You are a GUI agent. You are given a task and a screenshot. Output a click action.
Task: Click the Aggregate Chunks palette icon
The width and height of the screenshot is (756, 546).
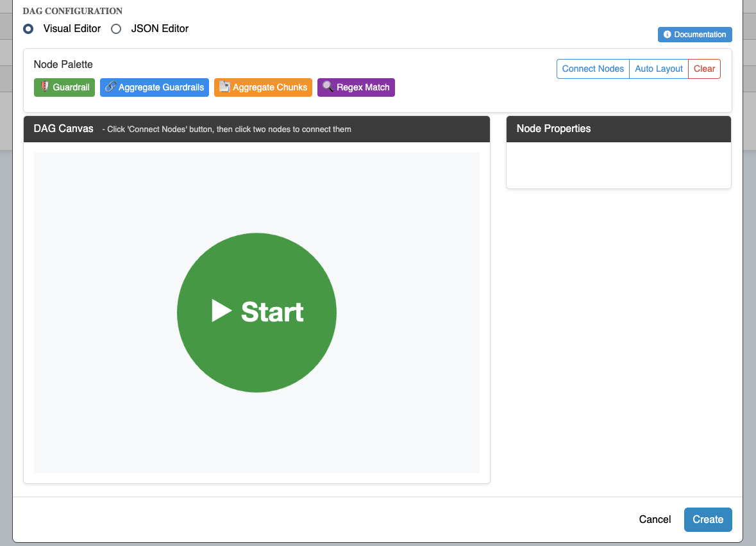[x=224, y=87]
